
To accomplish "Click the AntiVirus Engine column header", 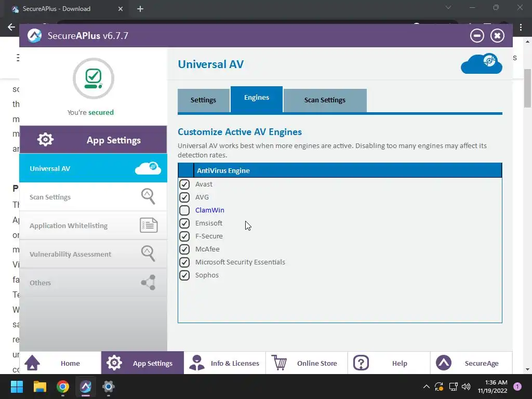I will [x=348, y=170].
